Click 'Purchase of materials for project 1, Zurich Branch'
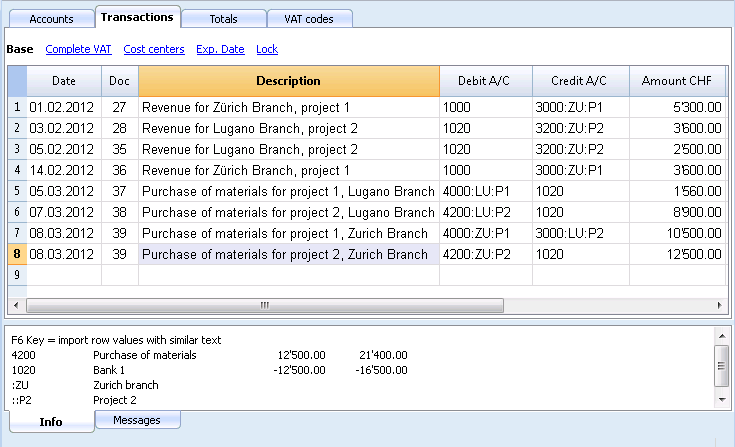Image resolution: width=735 pixels, height=447 pixels. 289,233
